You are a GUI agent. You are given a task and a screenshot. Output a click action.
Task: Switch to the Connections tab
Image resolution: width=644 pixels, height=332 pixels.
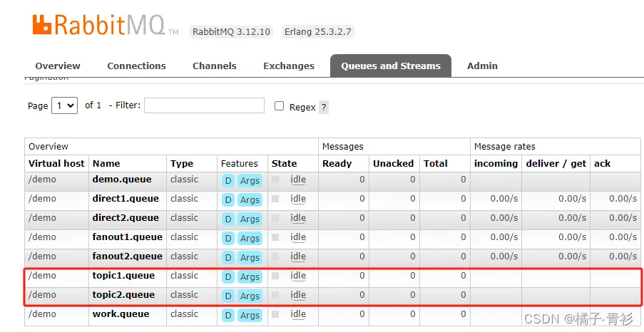point(136,66)
